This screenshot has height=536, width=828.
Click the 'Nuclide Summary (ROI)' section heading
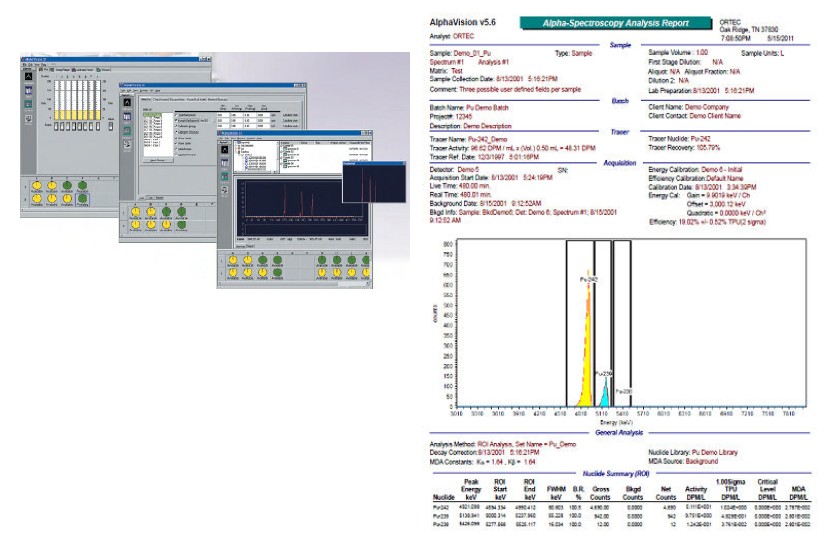tap(616, 474)
